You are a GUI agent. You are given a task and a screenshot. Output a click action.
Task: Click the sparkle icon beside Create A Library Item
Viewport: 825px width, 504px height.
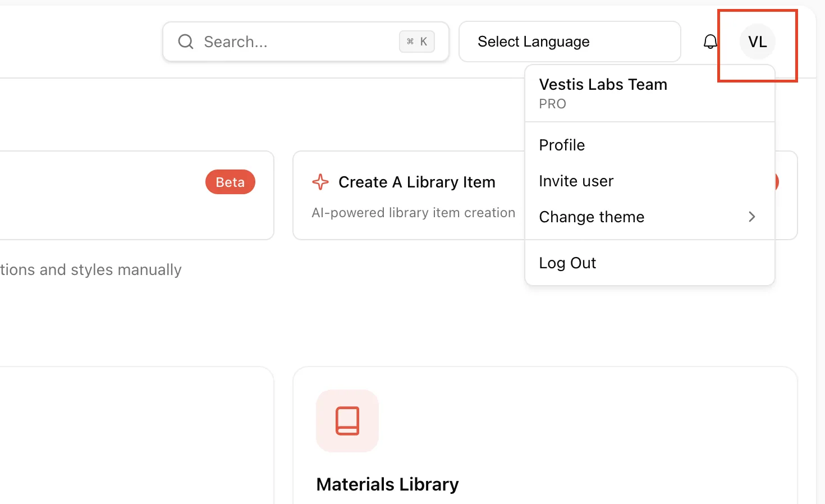click(320, 182)
